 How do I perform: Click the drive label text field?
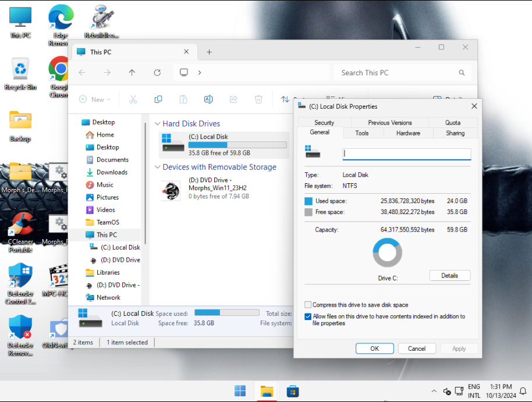tap(406, 154)
